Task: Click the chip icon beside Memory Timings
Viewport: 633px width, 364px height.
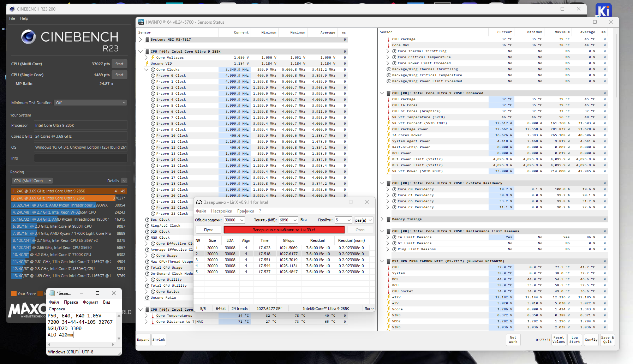Action: point(389,219)
